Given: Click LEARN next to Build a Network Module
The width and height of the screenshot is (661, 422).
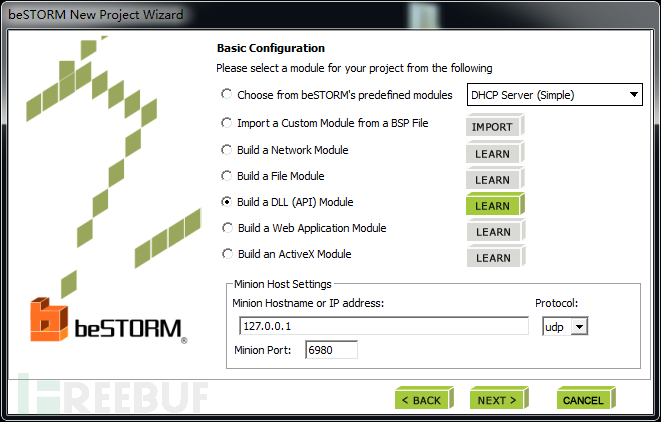Looking at the screenshot, I should tap(495, 152).
